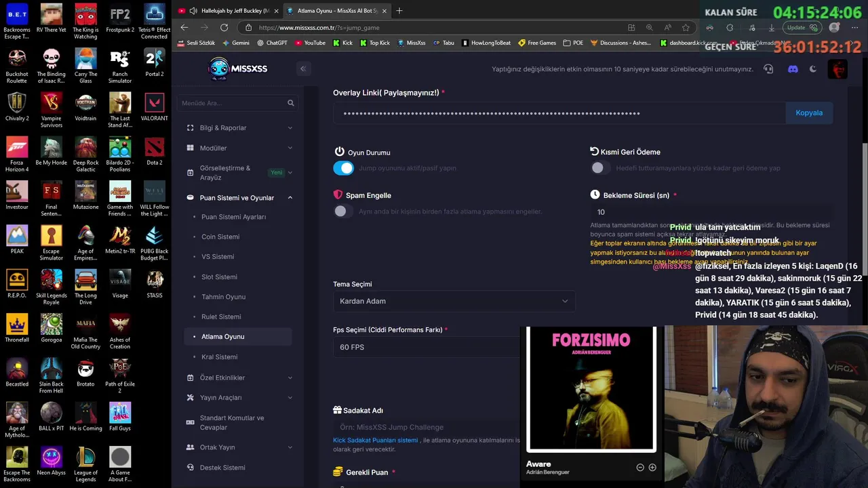Click the Discord icon in MissXss header
This screenshot has width=868, height=488.
pyautogui.click(x=793, y=69)
